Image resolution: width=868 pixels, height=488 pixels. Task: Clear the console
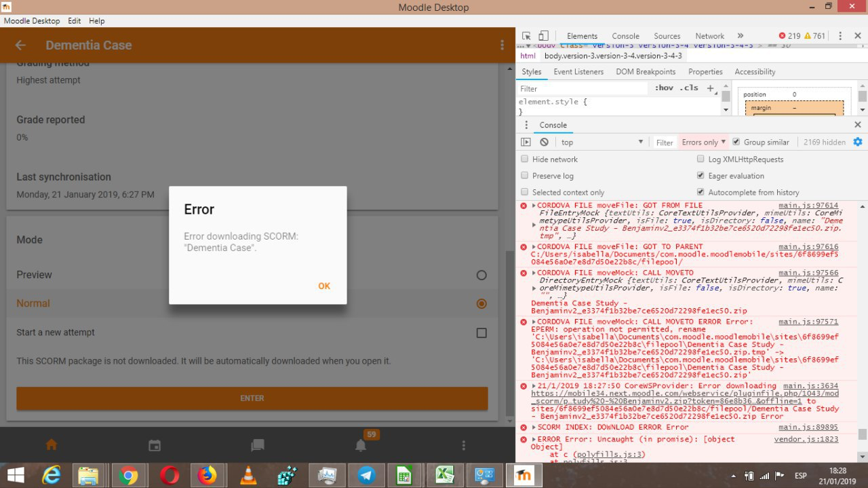tap(544, 142)
